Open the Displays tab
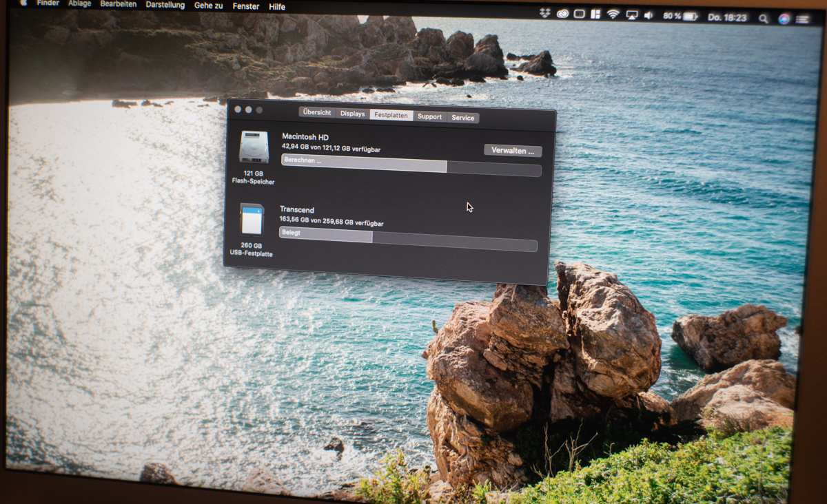 pyautogui.click(x=352, y=114)
